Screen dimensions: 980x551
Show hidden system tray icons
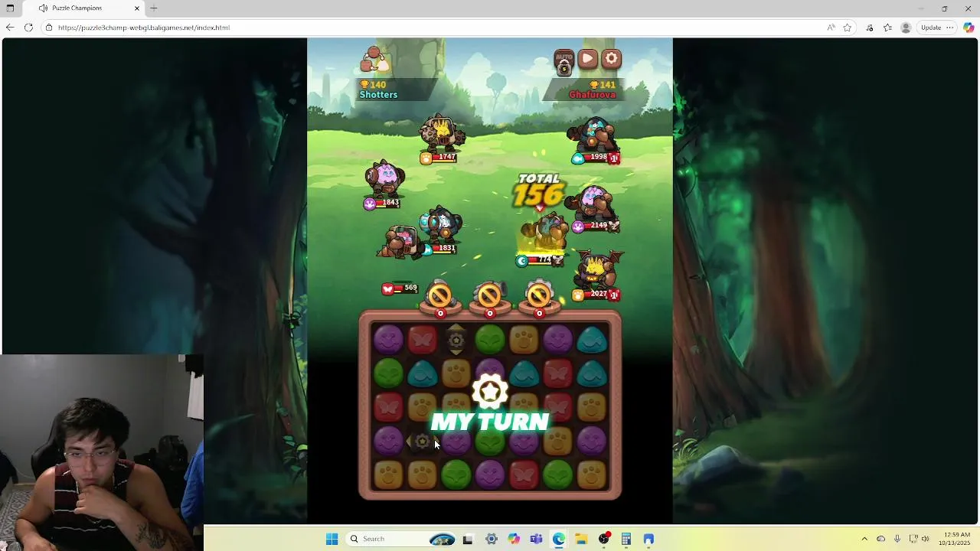(x=864, y=539)
